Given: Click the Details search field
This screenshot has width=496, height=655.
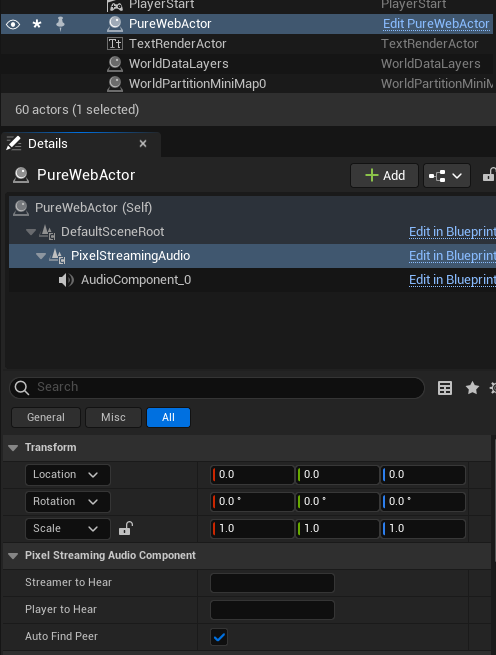Looking at the screenshot, I should coord(217,388).
